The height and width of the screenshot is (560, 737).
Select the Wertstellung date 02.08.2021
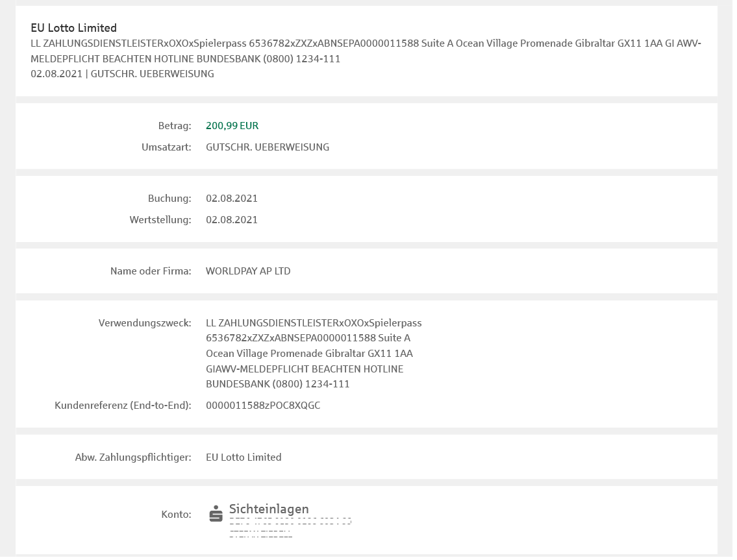pos(232,220)
